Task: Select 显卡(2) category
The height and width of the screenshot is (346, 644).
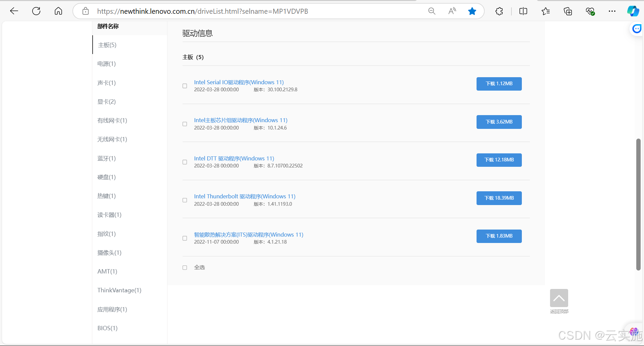Action: point(106,102)
